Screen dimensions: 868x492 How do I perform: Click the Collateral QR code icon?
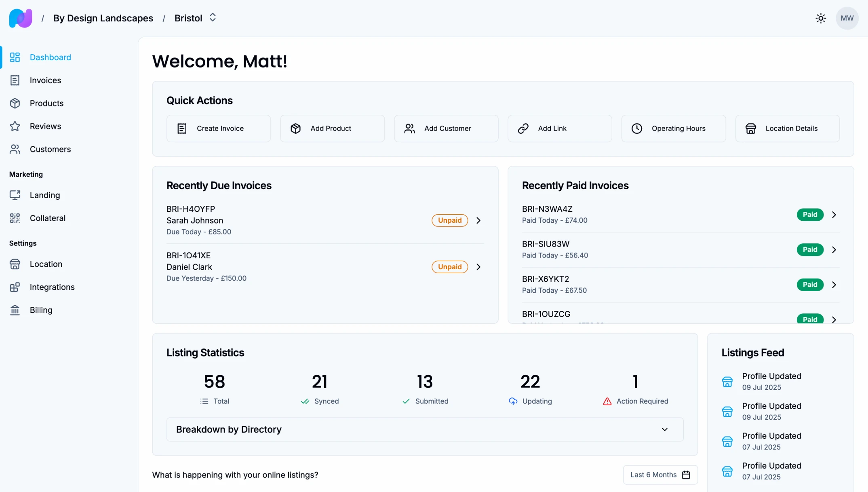coord(15,218)
